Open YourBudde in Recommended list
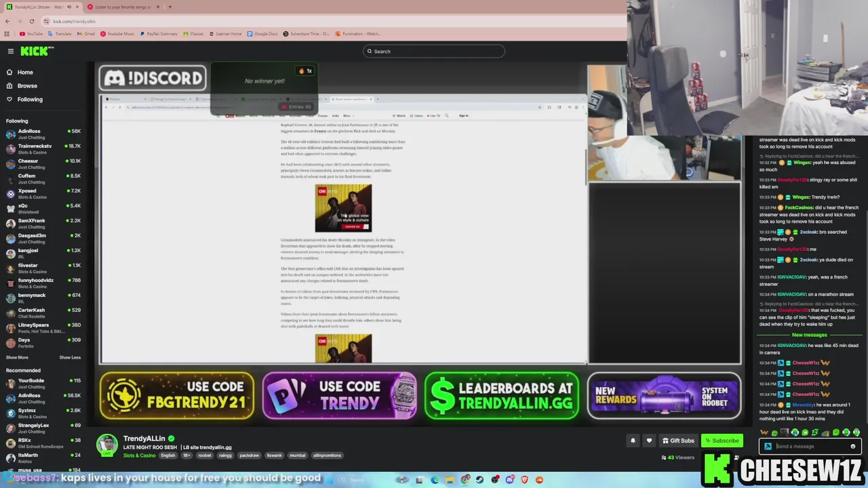Image resolution: width=868 pixels, height=488 pixels. tap(43, 383)
